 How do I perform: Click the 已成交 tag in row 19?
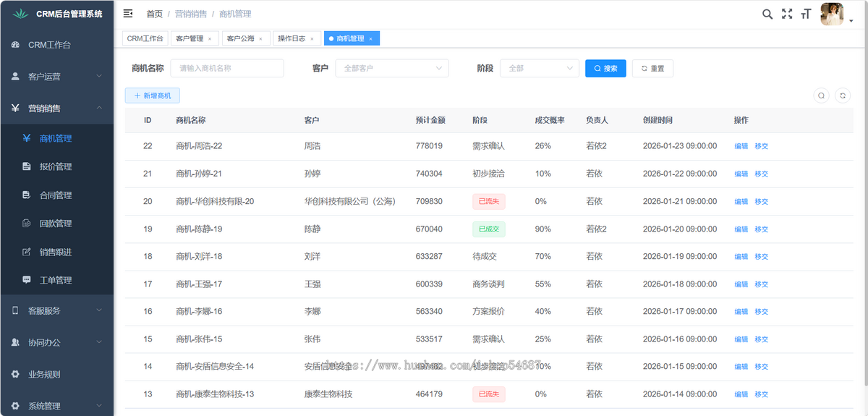(488, 229)
